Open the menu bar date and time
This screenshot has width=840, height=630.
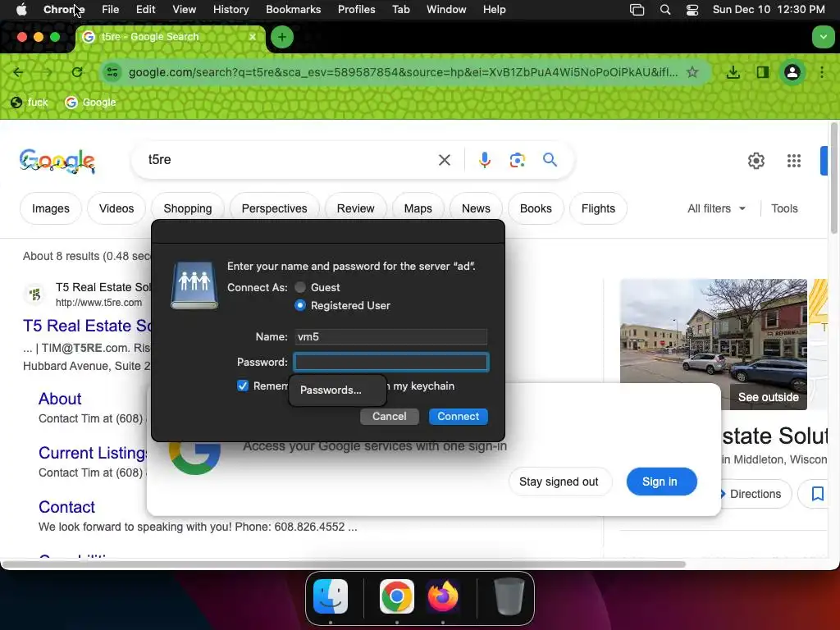point(768,10)
